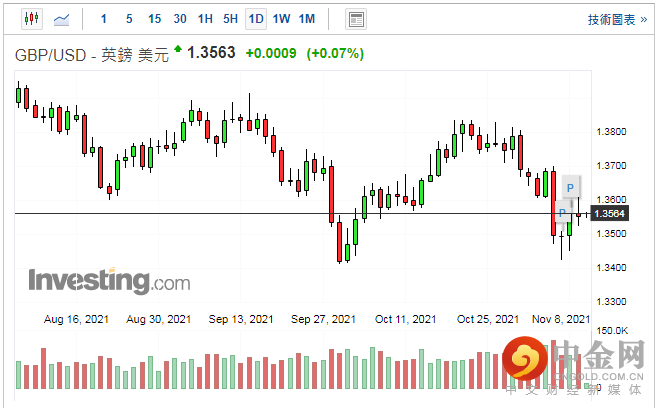Choose the 1D interval
The height and width of the screenshot is (408, 659).
256,19
